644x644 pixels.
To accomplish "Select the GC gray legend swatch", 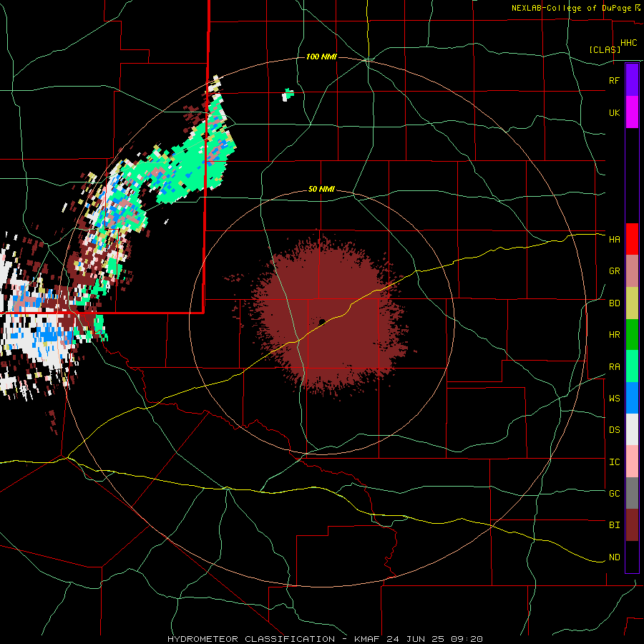I will (x=632, y=493).
